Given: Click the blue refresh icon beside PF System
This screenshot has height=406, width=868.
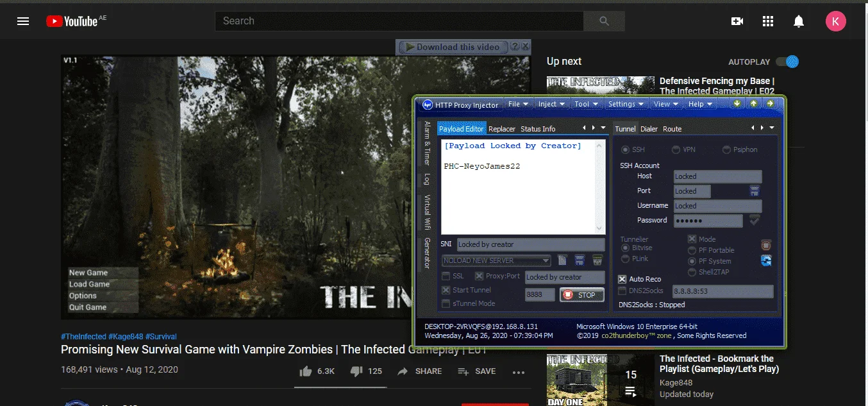Looking at the screenshot, I should (x=765, y=260).
